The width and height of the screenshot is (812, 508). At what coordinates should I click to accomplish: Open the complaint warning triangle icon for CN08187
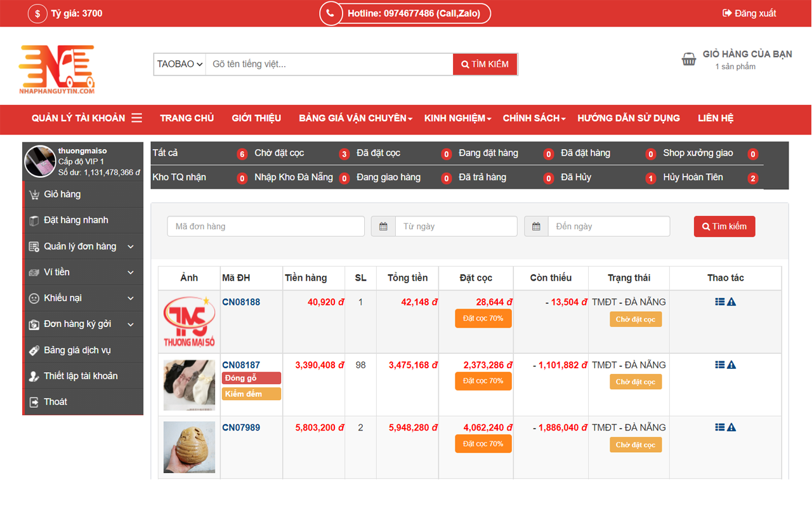point(730,364)
